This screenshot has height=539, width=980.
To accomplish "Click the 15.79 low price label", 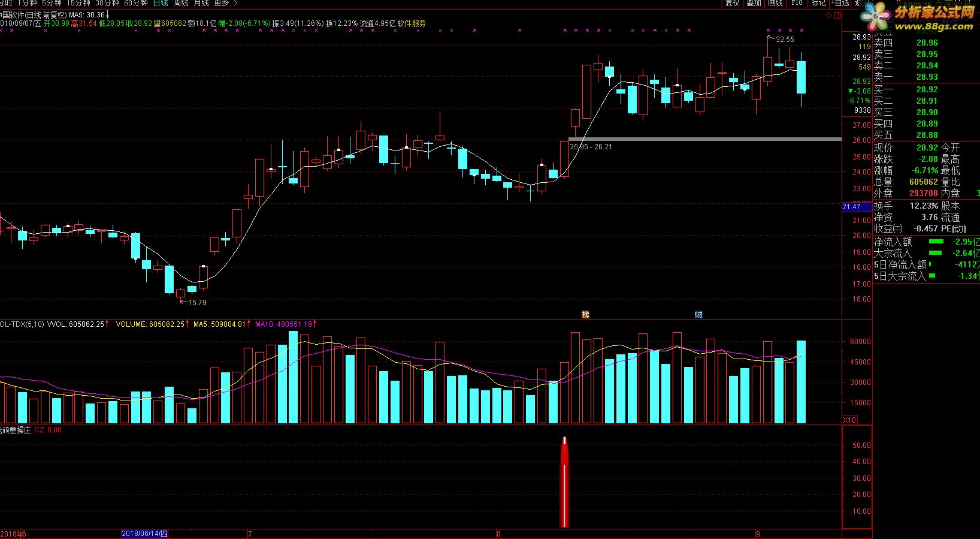I will click(197, 303).
